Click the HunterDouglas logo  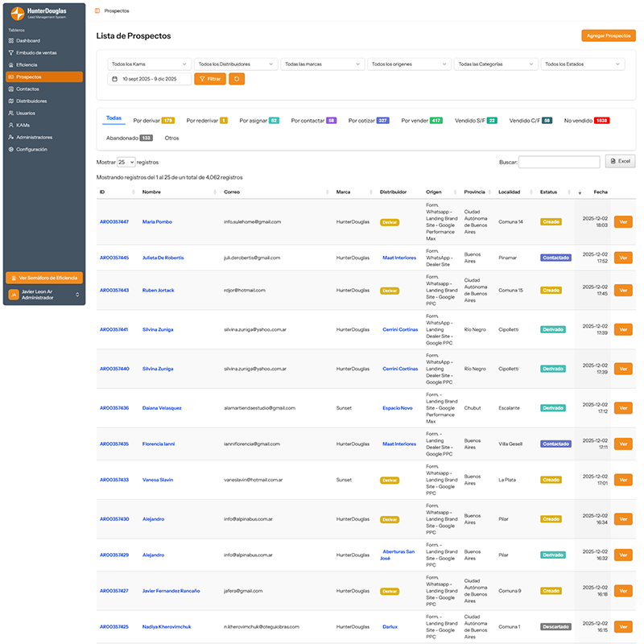point(17,13)
